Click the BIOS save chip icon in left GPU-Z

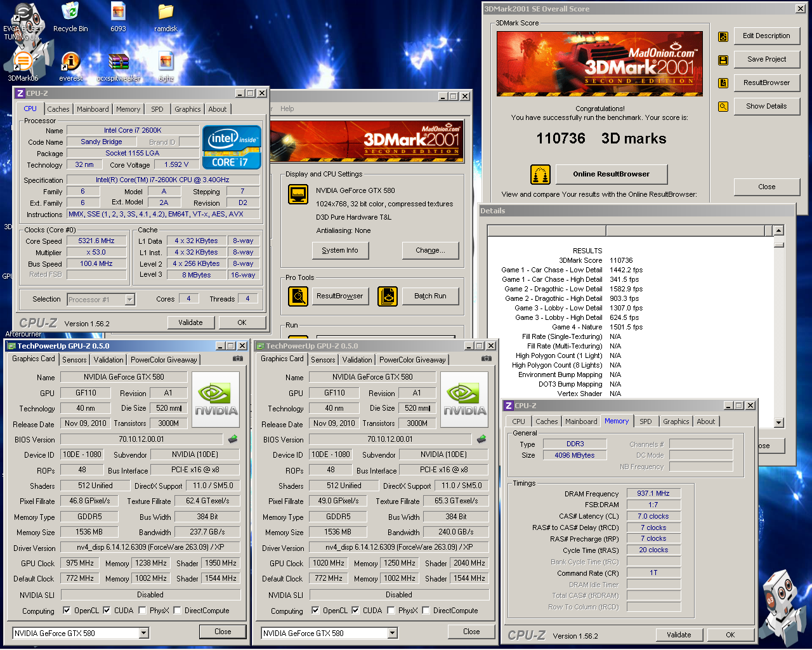click(233, 439)
